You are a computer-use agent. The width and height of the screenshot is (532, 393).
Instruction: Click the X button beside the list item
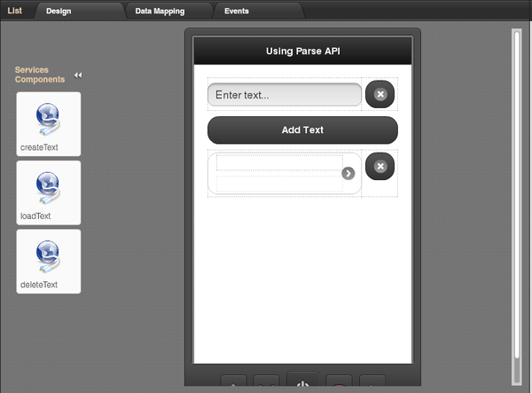(380, 166)
